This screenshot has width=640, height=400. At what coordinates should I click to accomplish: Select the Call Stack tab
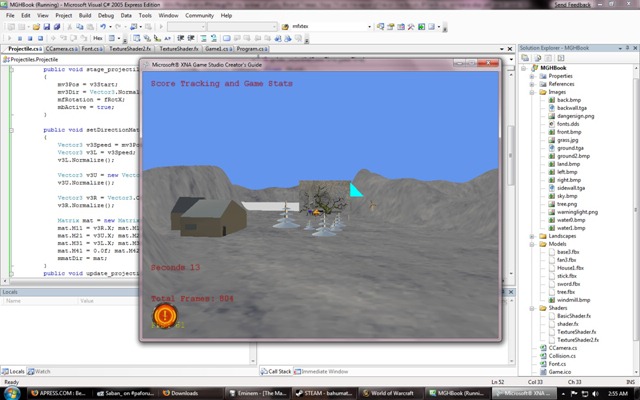276,371
